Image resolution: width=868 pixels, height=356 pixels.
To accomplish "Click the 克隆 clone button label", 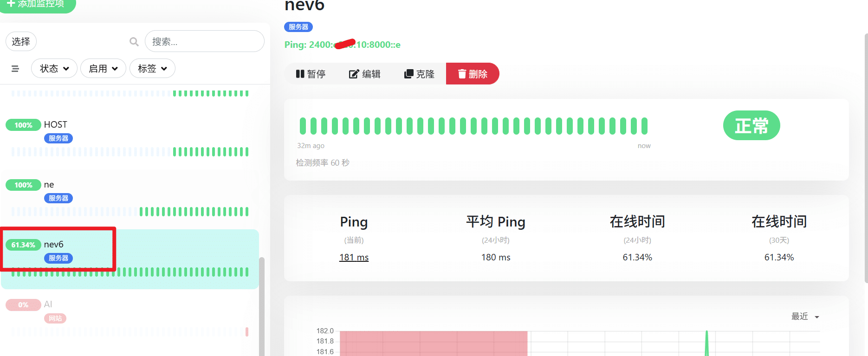I will [x=425, y=74].
